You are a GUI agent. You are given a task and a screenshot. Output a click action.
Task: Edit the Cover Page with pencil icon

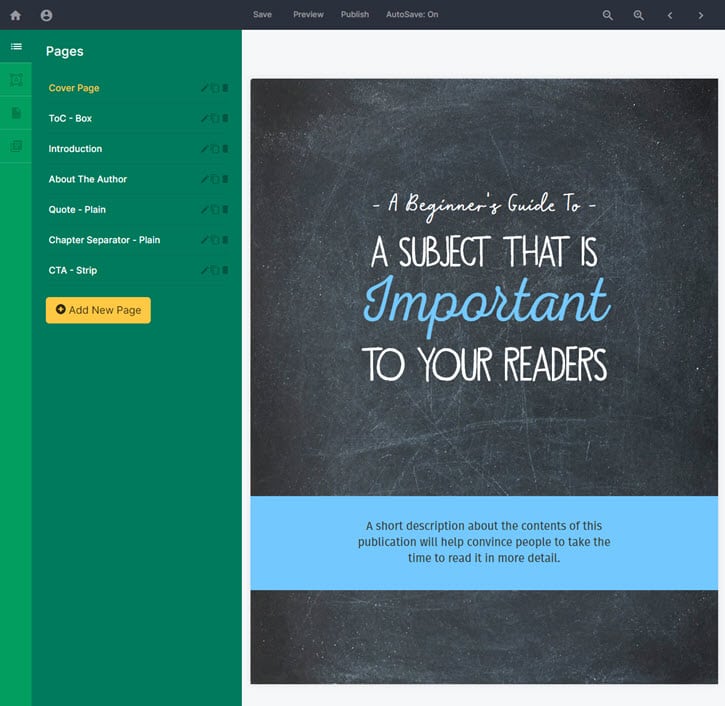pos(205,88)
